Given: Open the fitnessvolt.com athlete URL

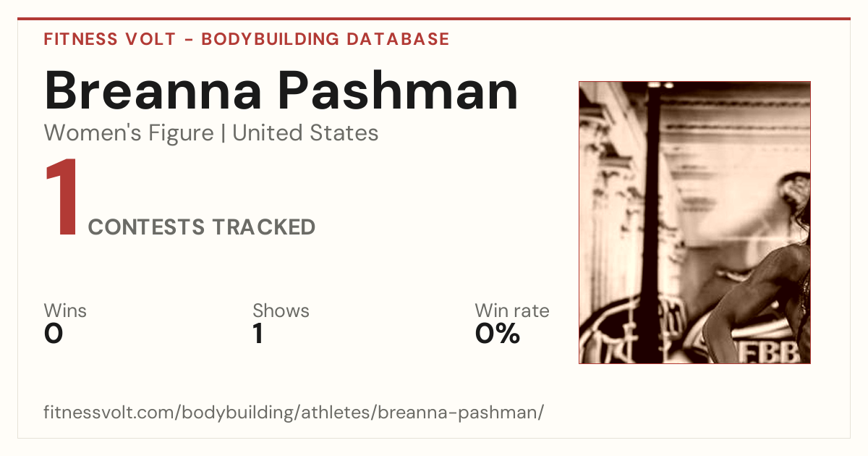Looking at the screenshot, I should pos(294,413).
